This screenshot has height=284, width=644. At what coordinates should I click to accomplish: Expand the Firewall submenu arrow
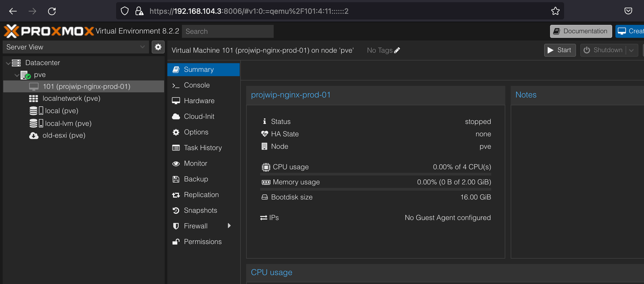pyautogui.click(x=229, y=226)
